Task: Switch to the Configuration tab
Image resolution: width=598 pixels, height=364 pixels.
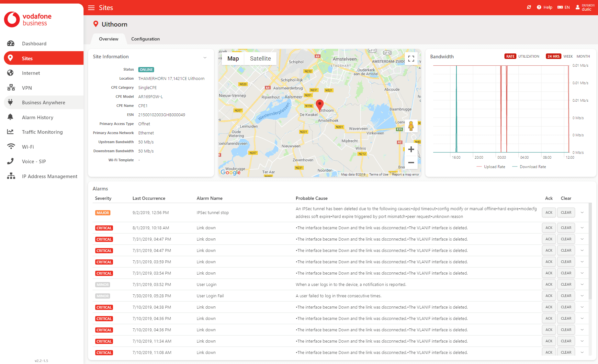Action: tap(145, 39)
